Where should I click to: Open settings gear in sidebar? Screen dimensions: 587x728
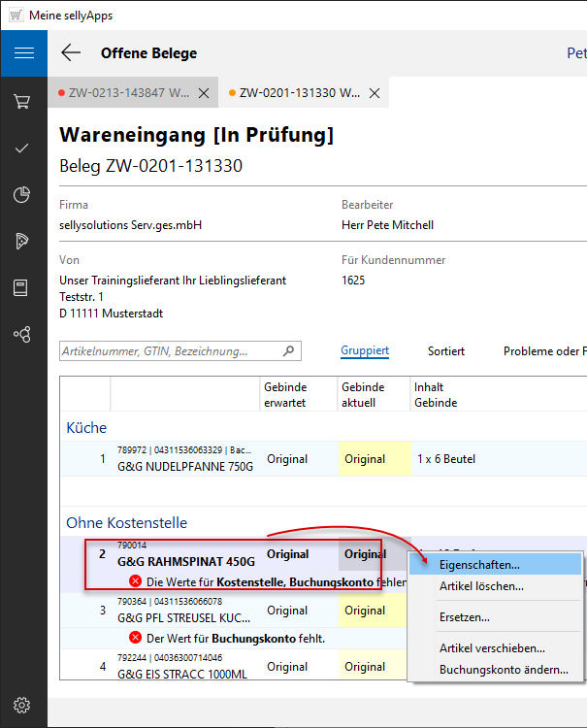tap(23, 705)
